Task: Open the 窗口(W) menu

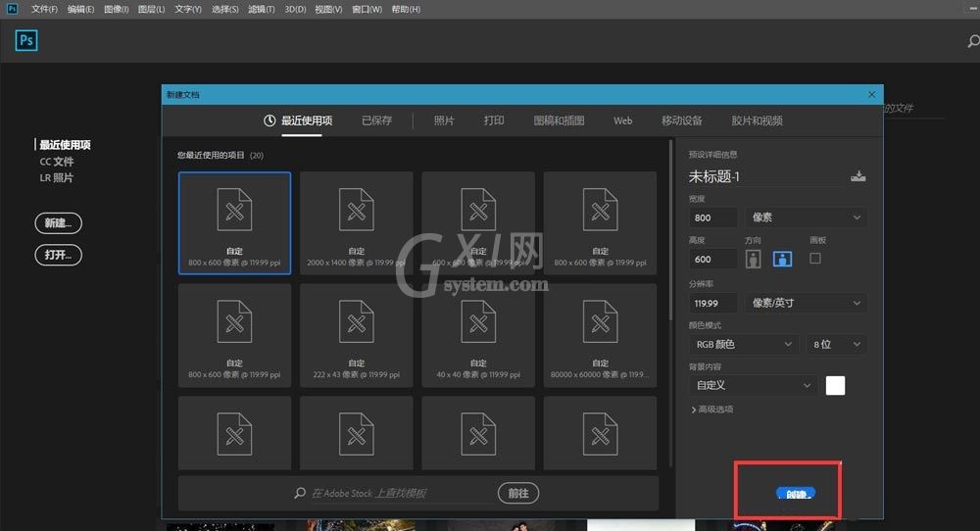Action: (x=367, y=10)
